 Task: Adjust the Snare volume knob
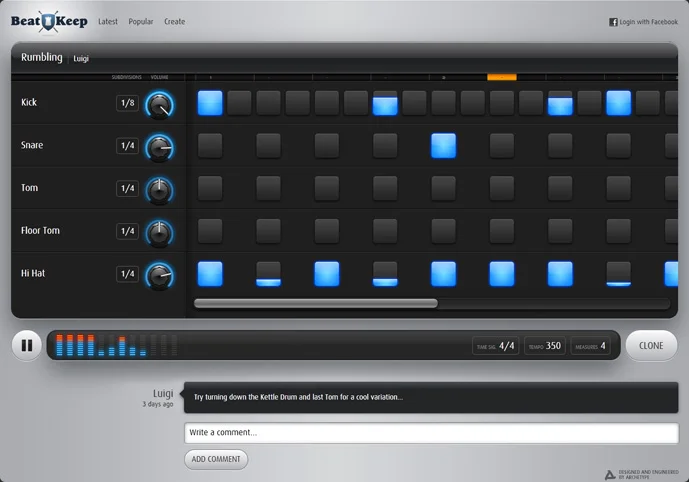[160, 148]
